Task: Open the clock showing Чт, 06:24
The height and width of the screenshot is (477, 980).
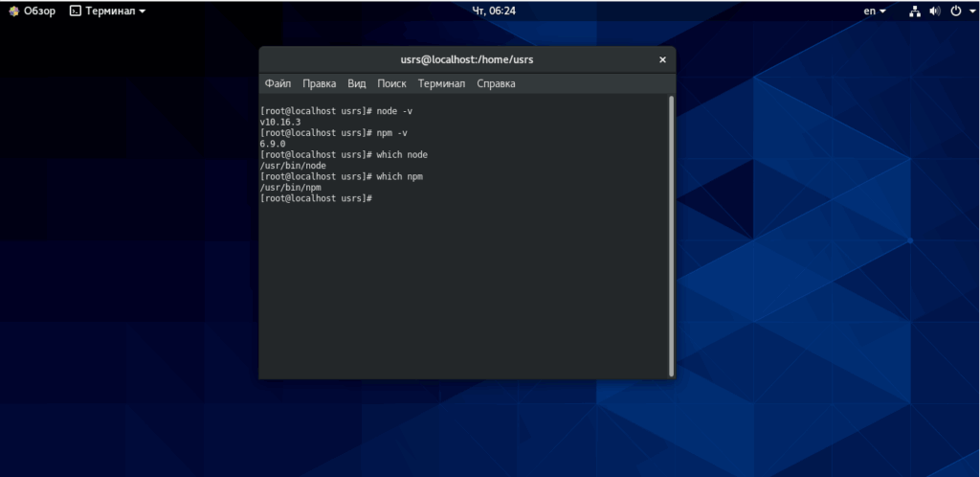Action: point(494,11)
